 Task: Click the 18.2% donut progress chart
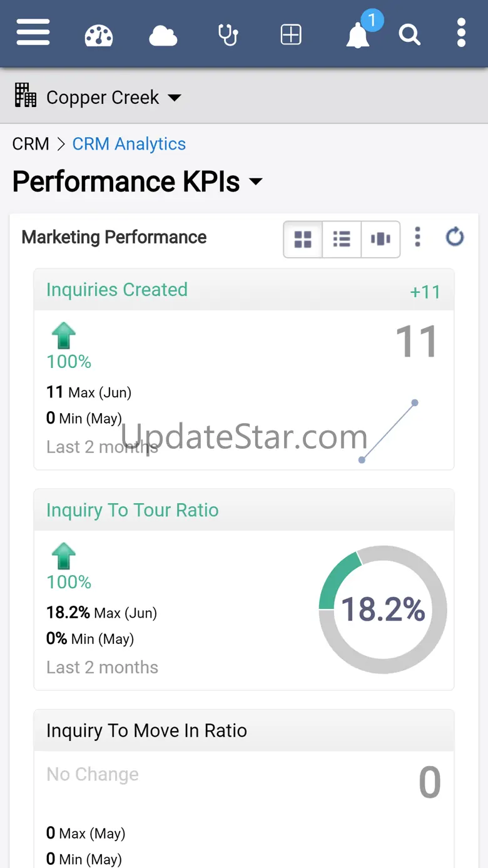tap(383, 609)
